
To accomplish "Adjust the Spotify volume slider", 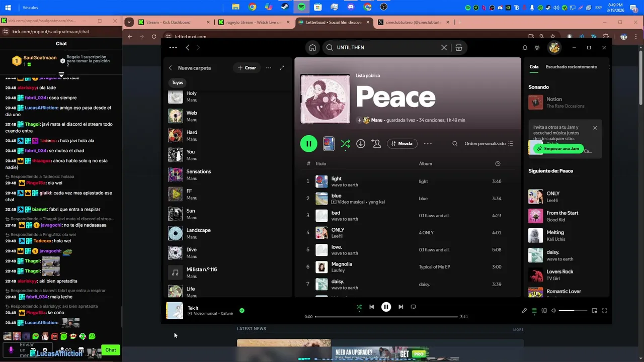I will click(573, 311).
